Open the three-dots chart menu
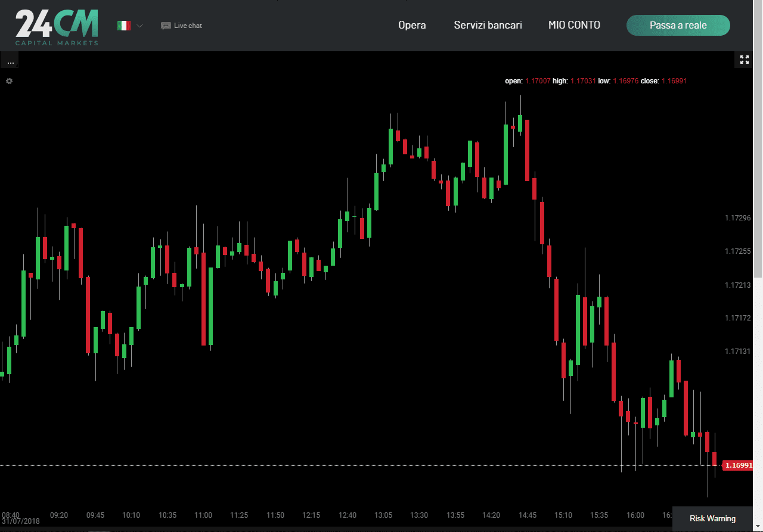 (x=10, y=61)
